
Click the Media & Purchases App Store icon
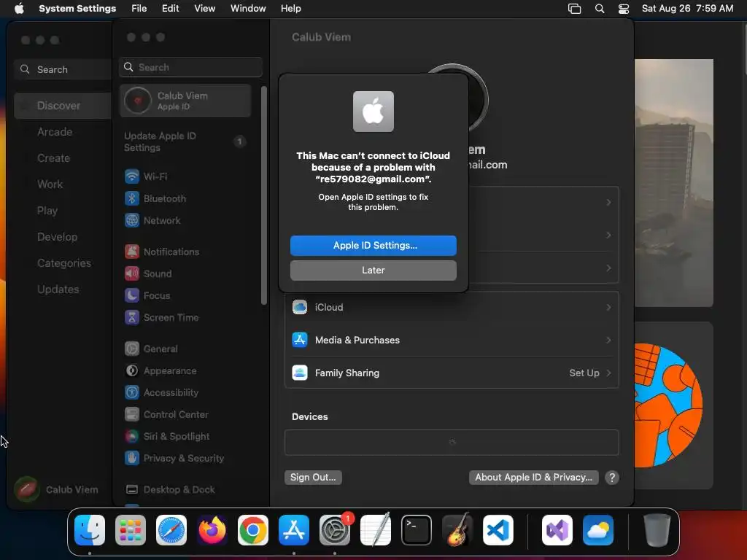click(300, 340)
